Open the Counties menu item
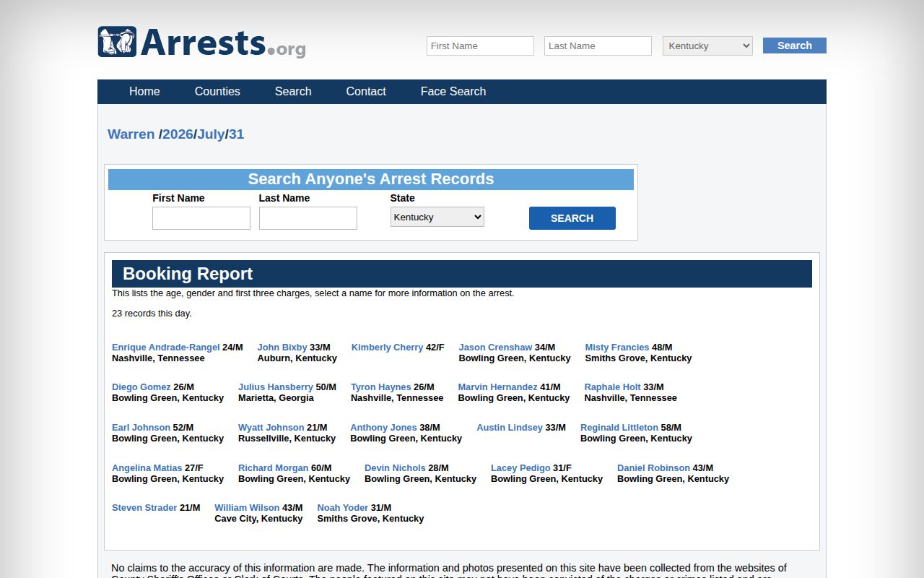924x578 pixels. [217, 92]
